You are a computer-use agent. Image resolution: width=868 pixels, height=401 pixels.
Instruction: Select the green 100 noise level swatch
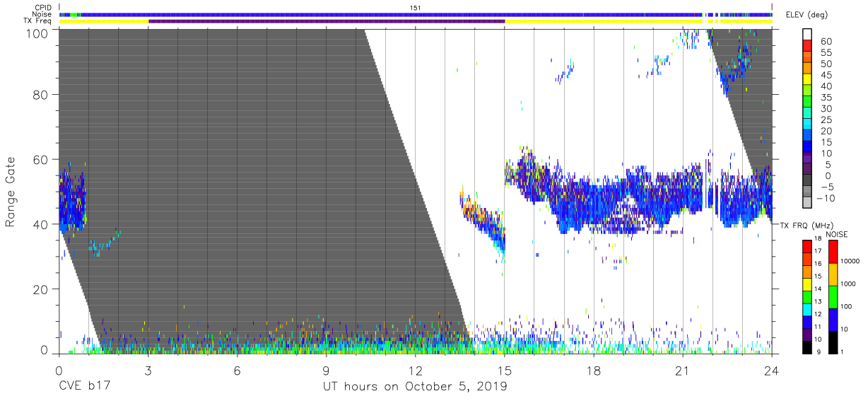click(x=832, y=297)
